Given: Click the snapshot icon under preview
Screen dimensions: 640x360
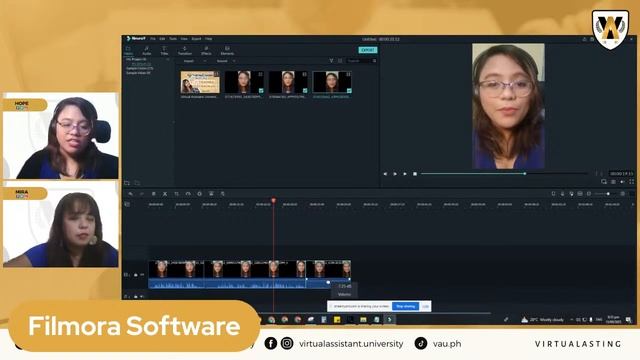Looking at the screenshot, I should point(613,182).
